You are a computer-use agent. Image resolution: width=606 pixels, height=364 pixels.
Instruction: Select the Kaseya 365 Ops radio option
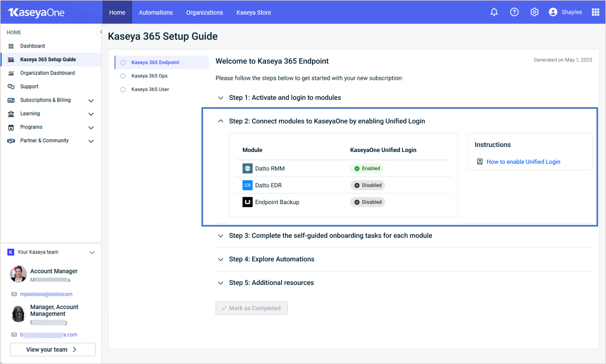click(123, 76)
